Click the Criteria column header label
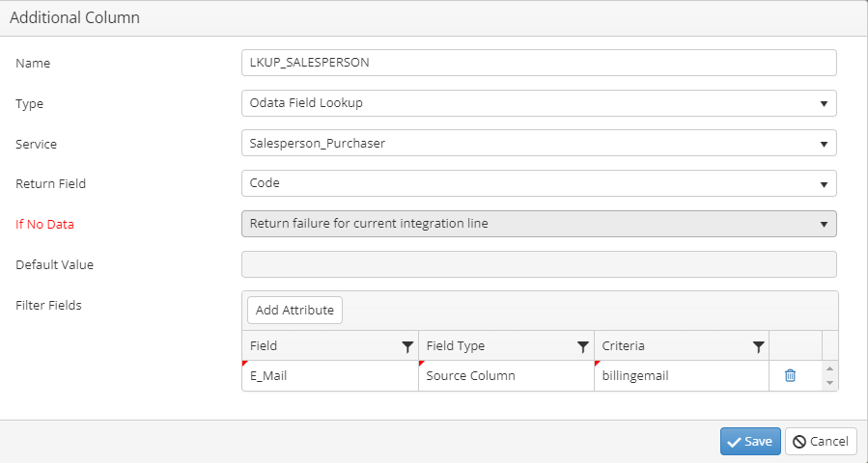Viewport: 868px width, 463px height. 623,346
